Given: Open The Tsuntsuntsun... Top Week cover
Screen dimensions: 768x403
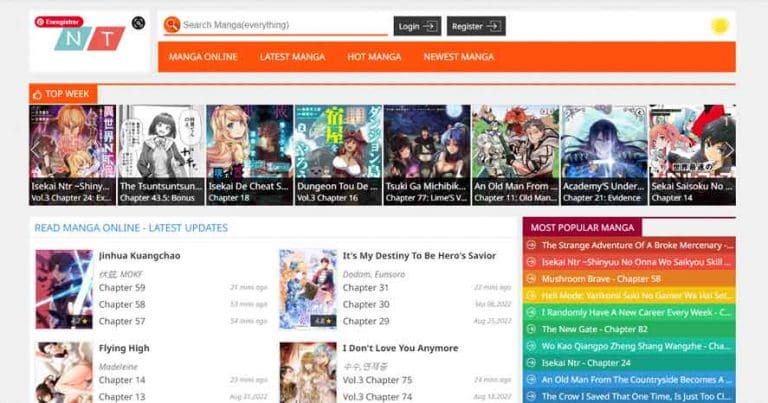Looking at the screenshot, I should click(161, 155).
